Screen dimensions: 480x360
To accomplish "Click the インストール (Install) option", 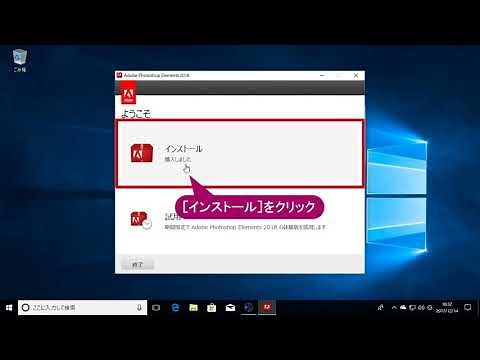I will 240,153.
